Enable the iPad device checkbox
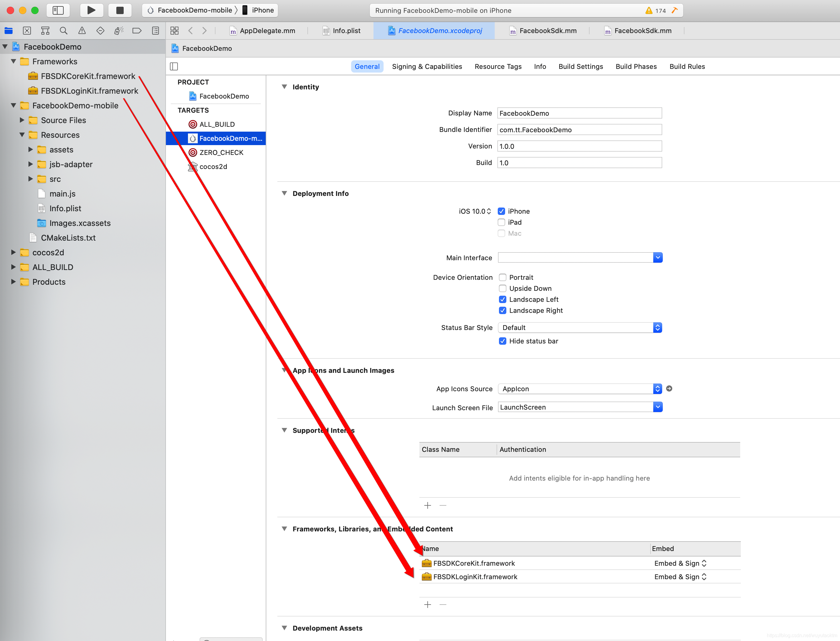 coord(501,222)
